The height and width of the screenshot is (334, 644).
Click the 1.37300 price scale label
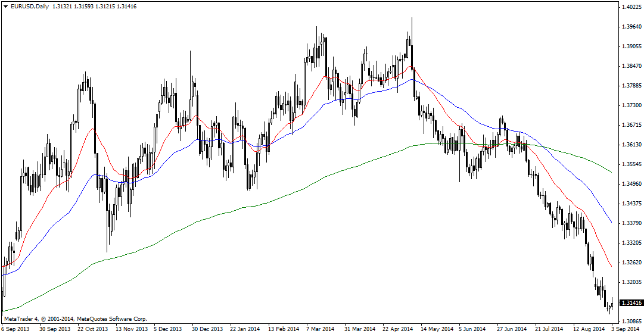[x=631, y=105]
